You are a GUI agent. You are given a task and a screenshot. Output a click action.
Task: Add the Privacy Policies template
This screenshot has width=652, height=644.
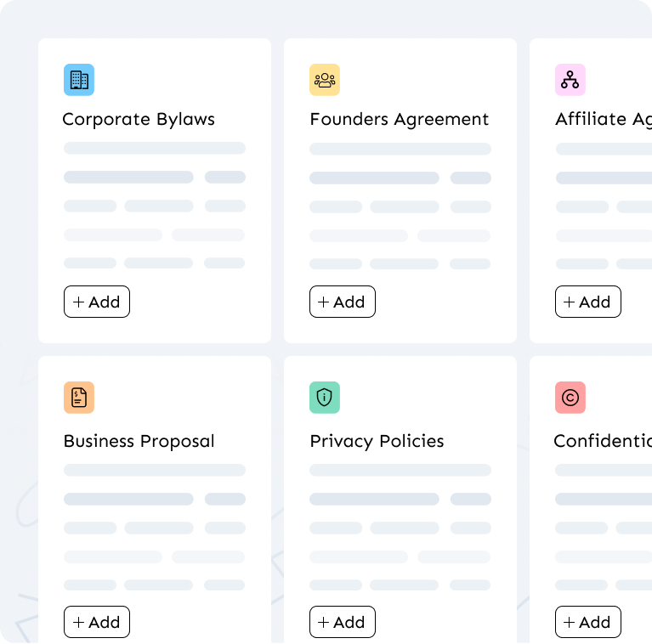click(343, 622)
